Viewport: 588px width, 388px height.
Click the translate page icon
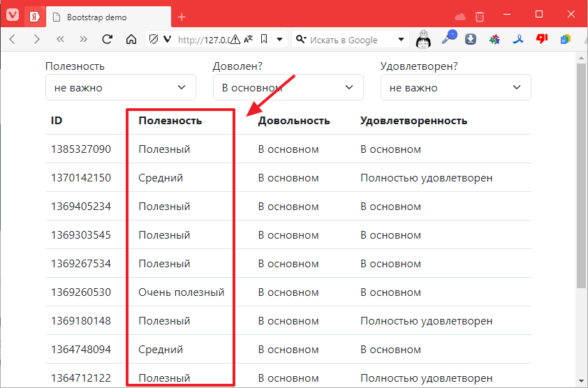click(248, 40)
